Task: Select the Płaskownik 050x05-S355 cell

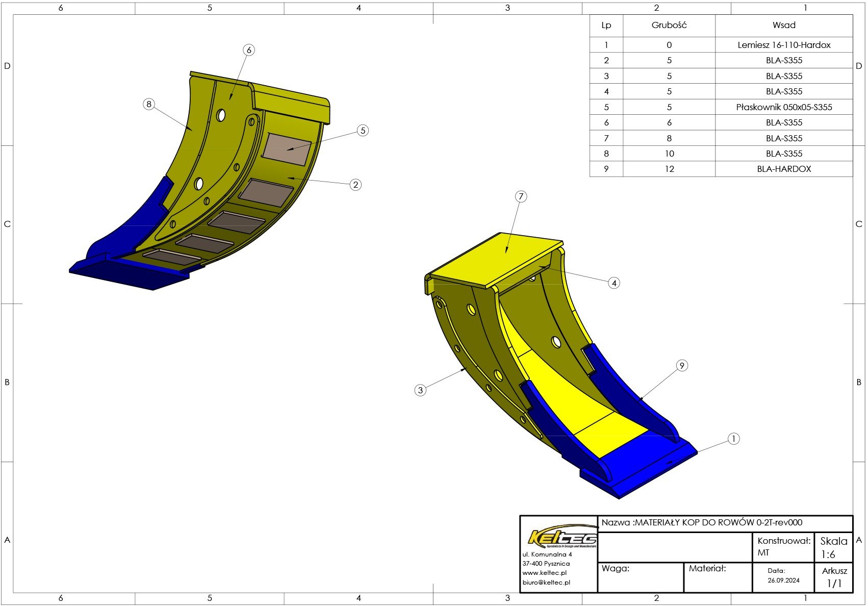Action: (784, 107)
